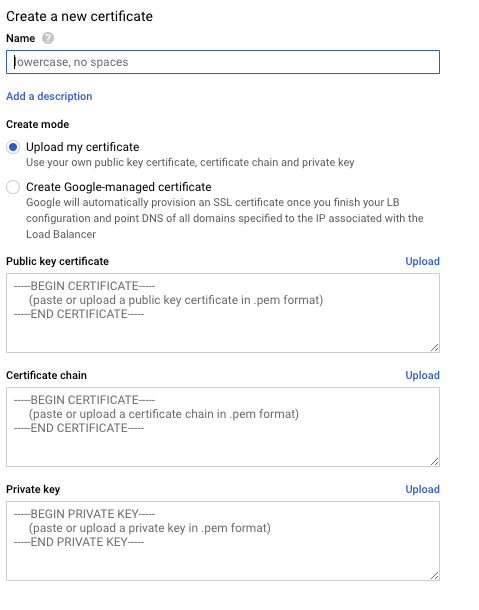Click the "Public key certificate" field label
The height and width of the screenshot is (610, 479).
pyautogui.click(x=57, y=261)
